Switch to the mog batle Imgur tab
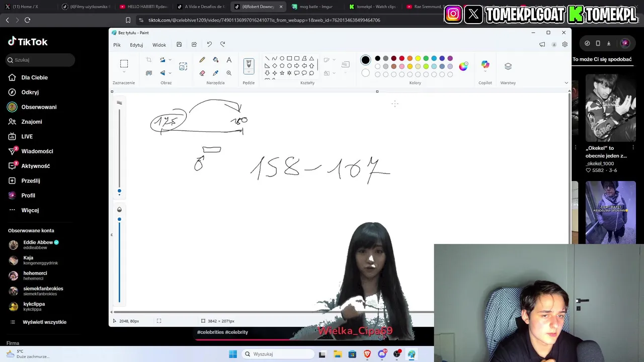 tap(315, 7)
